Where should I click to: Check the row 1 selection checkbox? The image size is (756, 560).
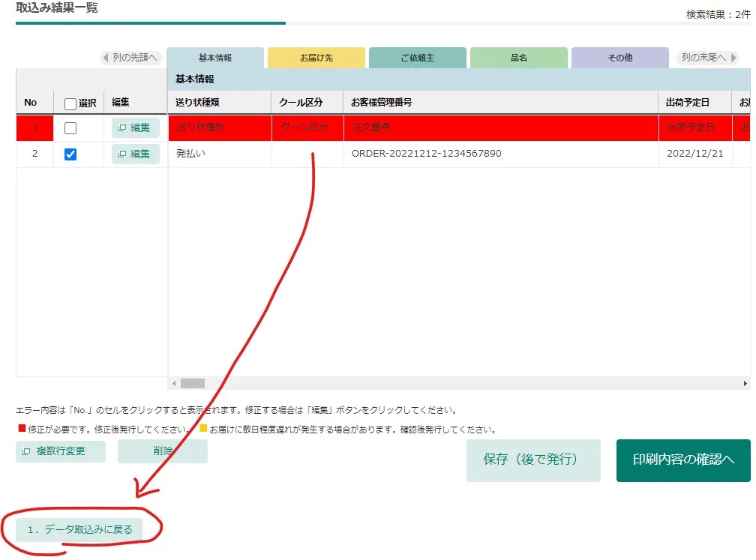[70, 128]
